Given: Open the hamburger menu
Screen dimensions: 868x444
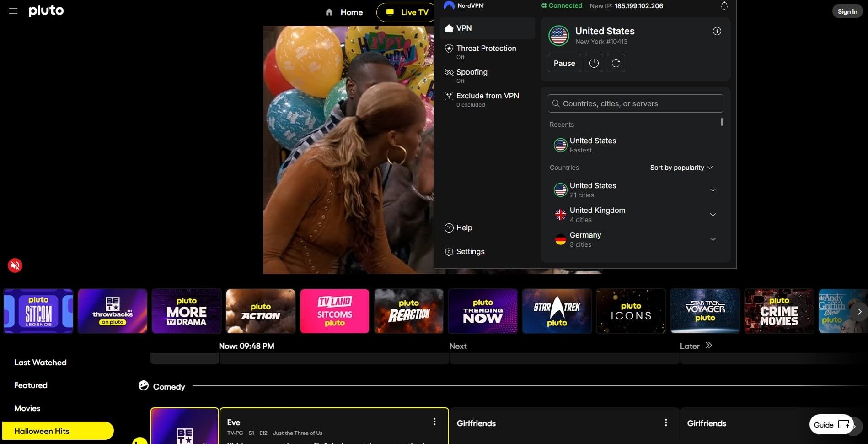Looking at the screenshot, I should pyautogui.click(x=12, y=11).
